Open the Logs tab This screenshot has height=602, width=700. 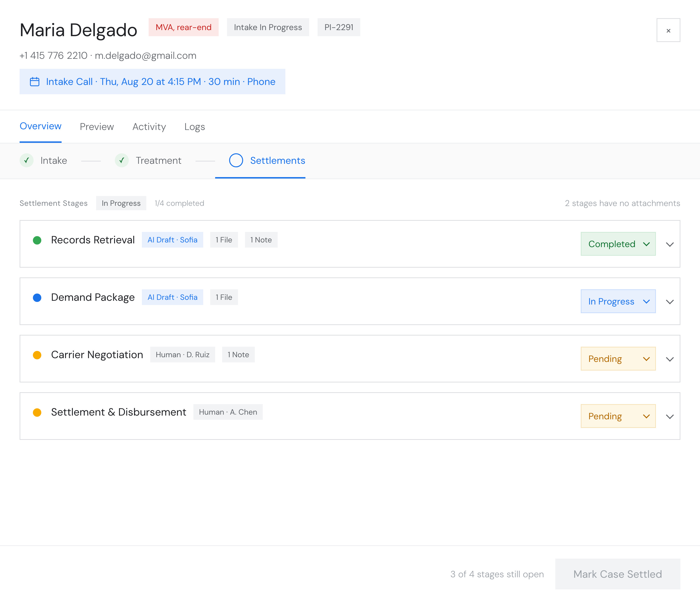pos(195,127)
